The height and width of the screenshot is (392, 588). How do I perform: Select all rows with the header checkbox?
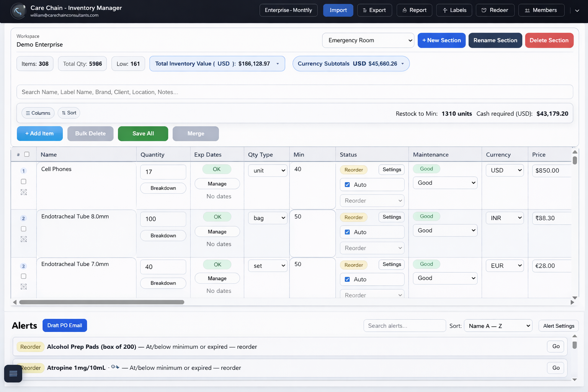coord(27,154)
